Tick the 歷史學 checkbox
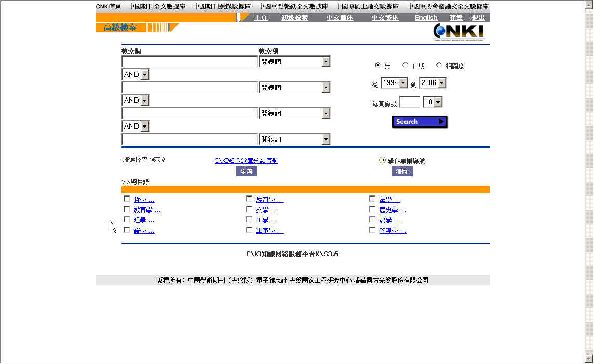This screenshot has height=364, width=594. coord(372,209)
